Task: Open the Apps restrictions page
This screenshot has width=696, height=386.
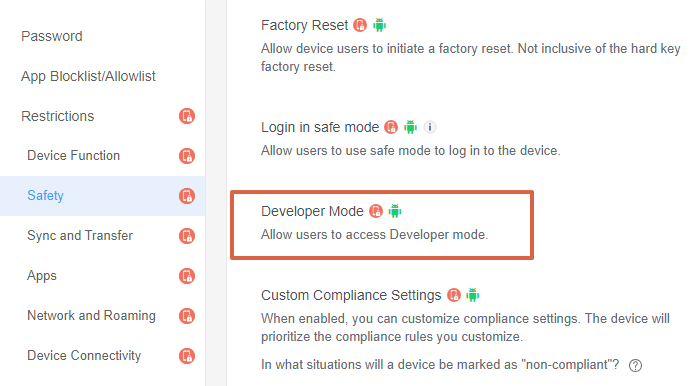Action: pyautogui.click(x=42, y=276)
